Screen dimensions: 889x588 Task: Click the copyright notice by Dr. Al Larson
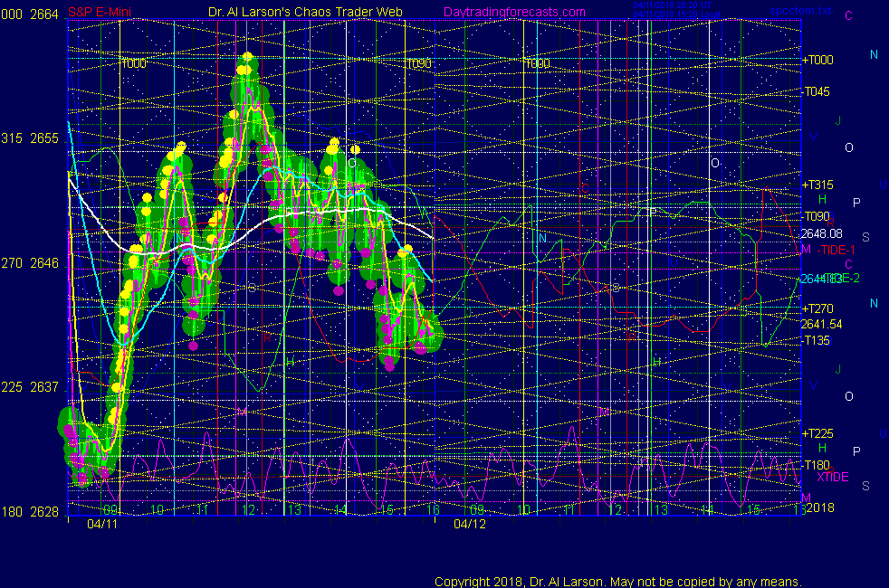click(x=618, y=582)
